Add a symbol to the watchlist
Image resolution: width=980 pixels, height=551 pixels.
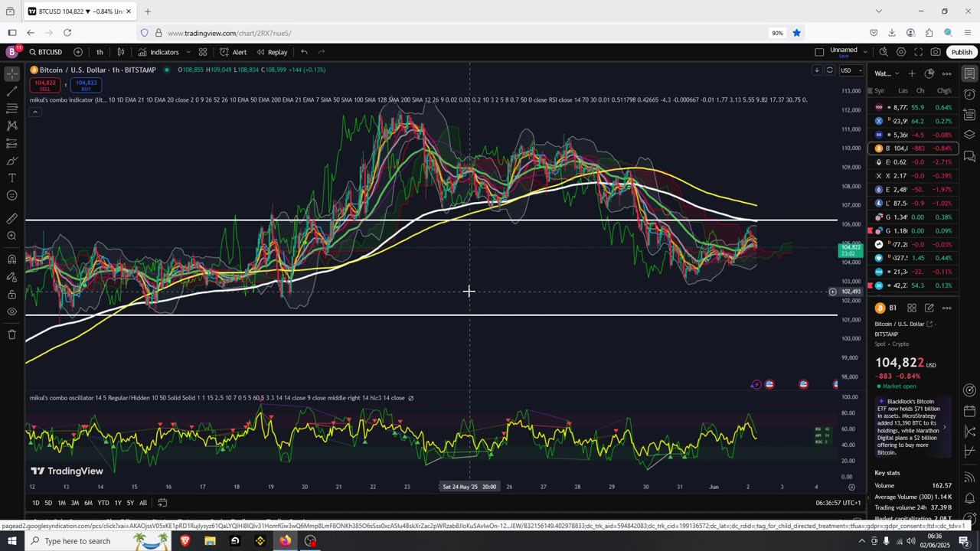(912, 73)
